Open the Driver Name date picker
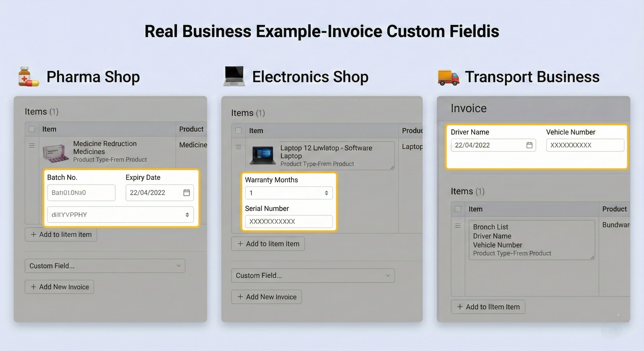Screen dimensions: 644x351 click(x=529, y=145)
